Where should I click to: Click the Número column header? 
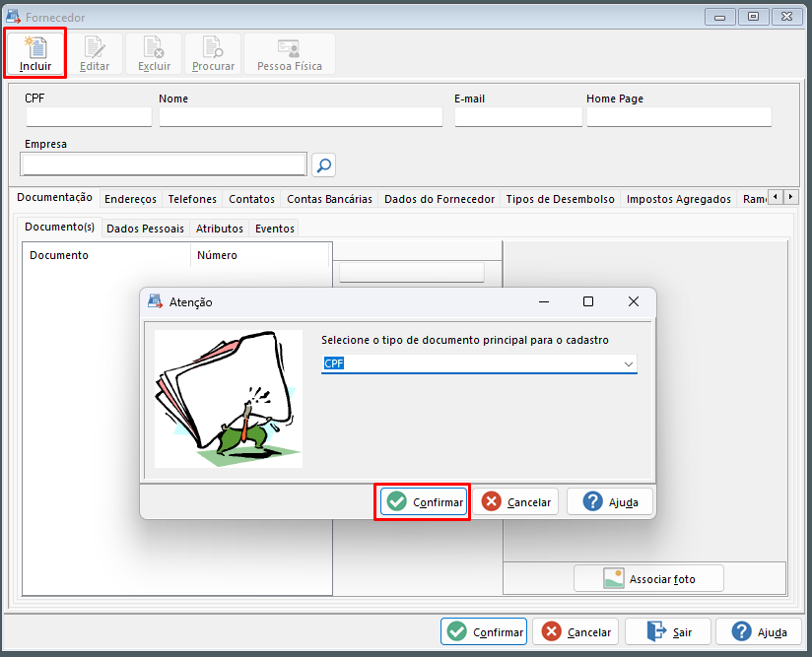coord(260,255)
